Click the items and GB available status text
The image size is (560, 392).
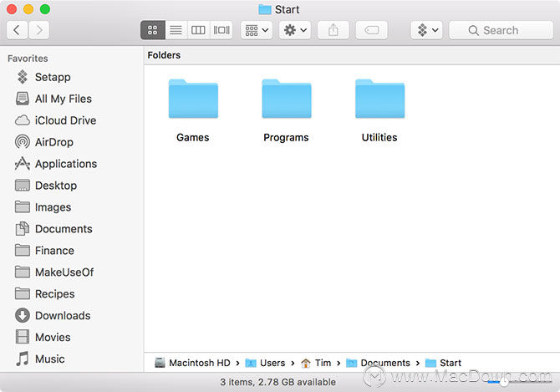pos(277,382)
